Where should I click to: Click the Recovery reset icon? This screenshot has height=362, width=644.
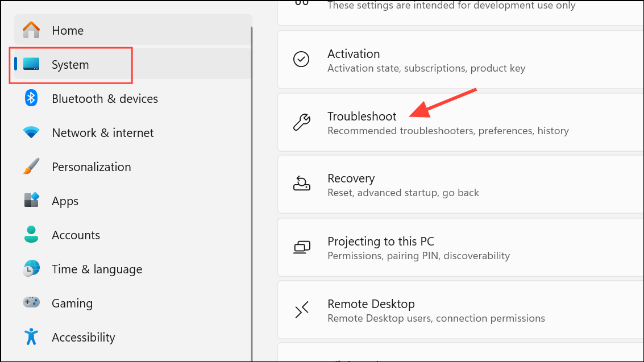click(x=301, y=184)
